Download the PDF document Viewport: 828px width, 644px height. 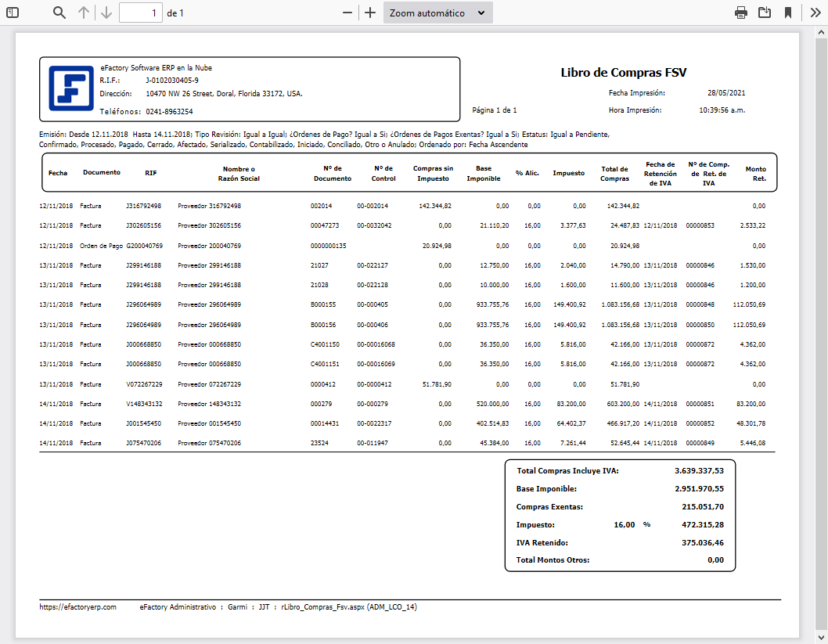click(x=765, y=13)
